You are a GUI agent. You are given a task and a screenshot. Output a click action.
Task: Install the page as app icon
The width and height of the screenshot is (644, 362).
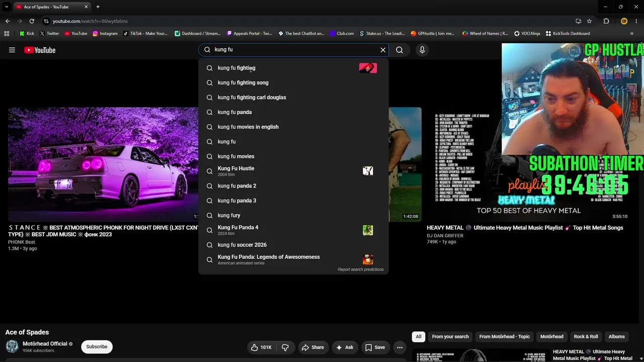[x=578, y=21]
